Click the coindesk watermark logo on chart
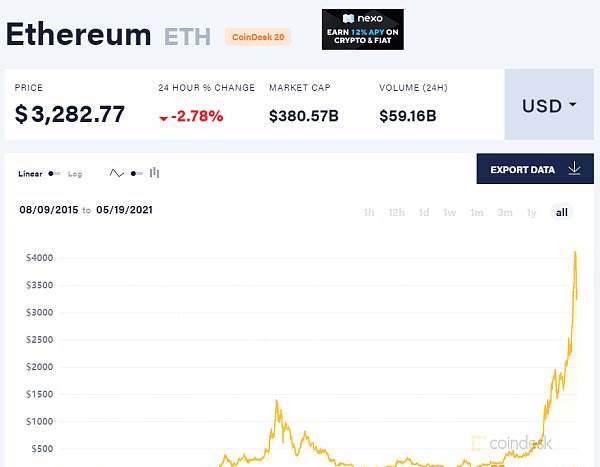600x467 pixels. click(x=512, y=443)
